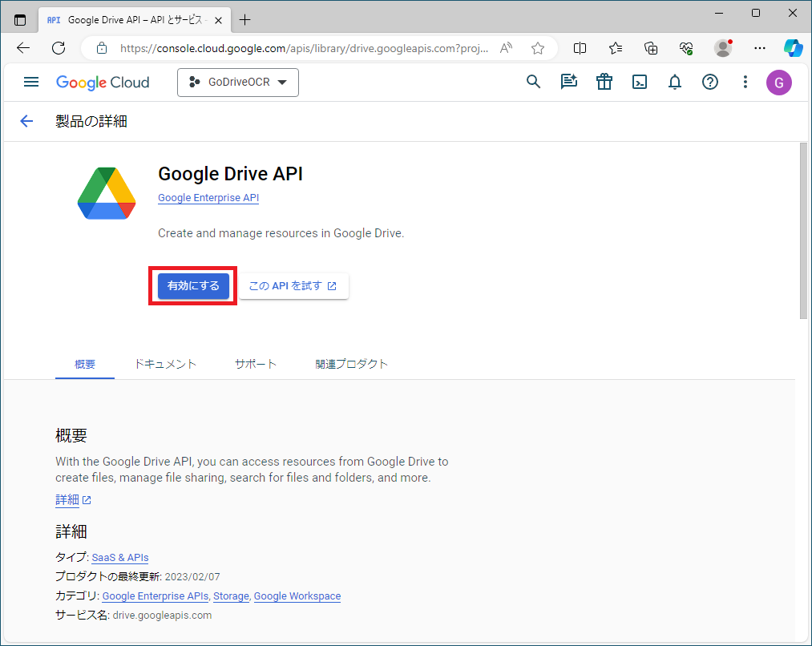Open the chat assistant icon in the header
812x646 pixels.
coord(568,82)
